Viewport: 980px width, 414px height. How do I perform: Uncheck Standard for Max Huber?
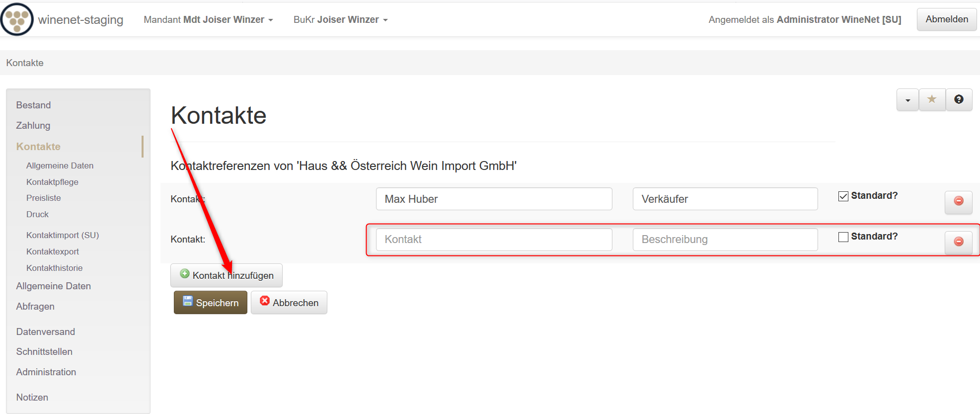pyautogui.click(x=843, y=196)
